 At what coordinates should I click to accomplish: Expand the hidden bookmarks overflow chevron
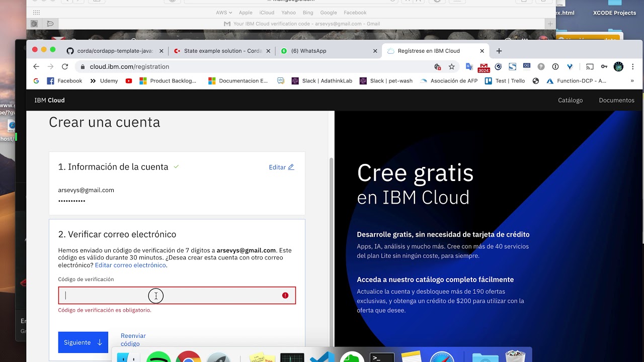(632, 80)
